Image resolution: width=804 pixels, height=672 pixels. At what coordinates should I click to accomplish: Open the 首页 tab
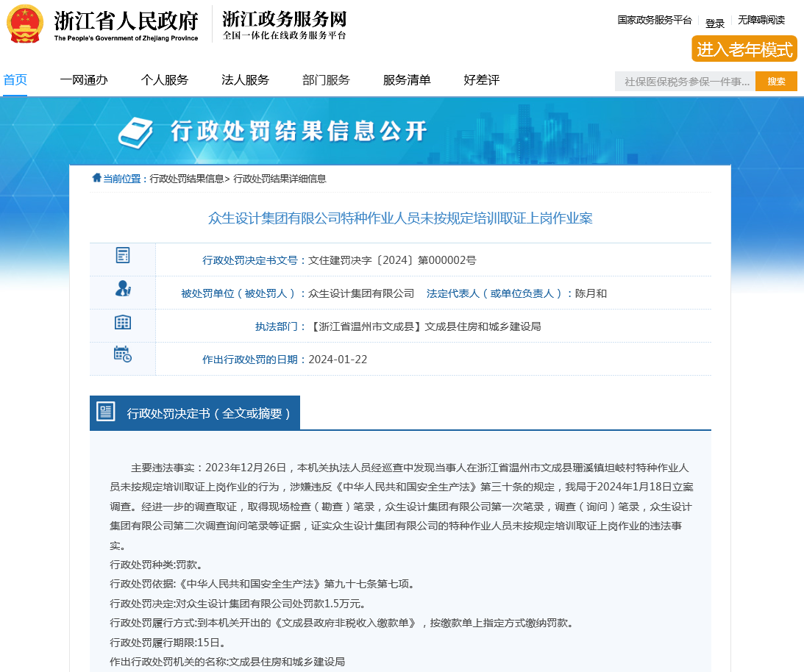[15, 80]
